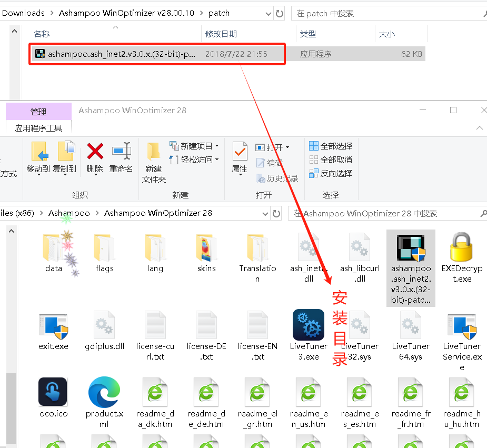The width and height of the screenshot is (487, 448).
Task: Open the 打开 dropdown in ribbon
Action: coord(272,147)
